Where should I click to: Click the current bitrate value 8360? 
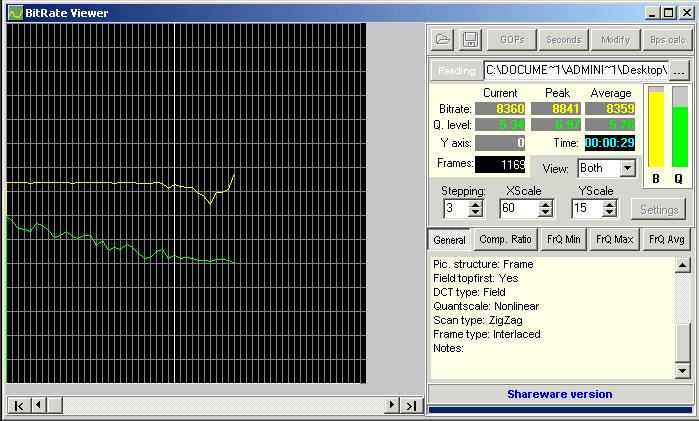click(x=500, y=108)
